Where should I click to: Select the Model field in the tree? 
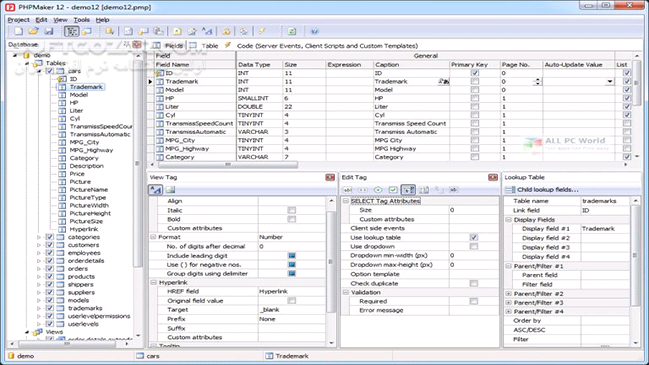click(x=79, y=95)
